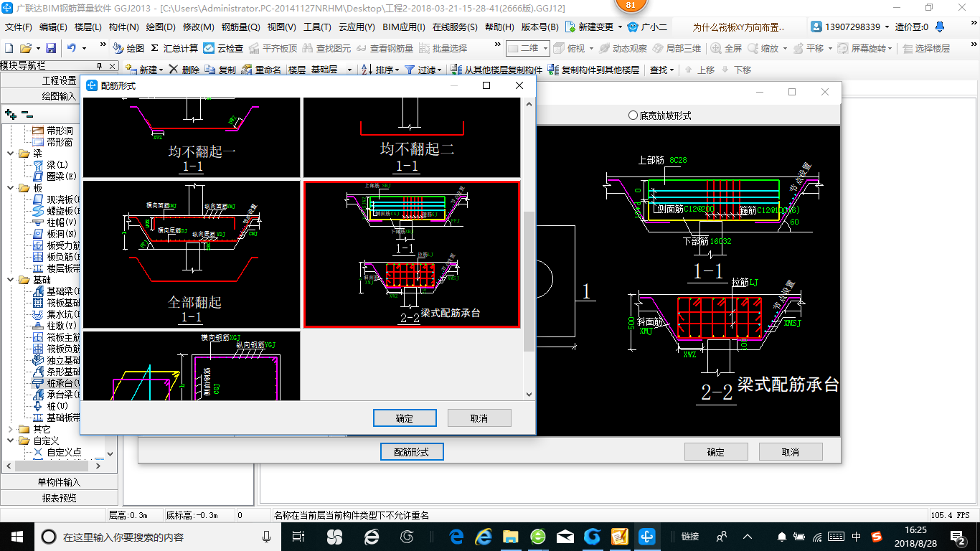The width and height of the screenshot is (980, 551).
Task: Open the 钢筋量(Q) menu
Action: pyautogui.click(x=240, y=27)
